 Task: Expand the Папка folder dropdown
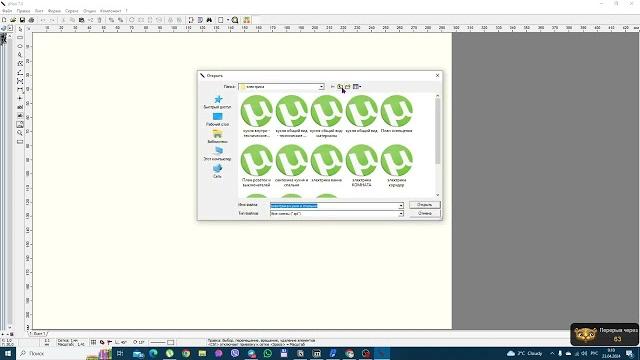321,87
